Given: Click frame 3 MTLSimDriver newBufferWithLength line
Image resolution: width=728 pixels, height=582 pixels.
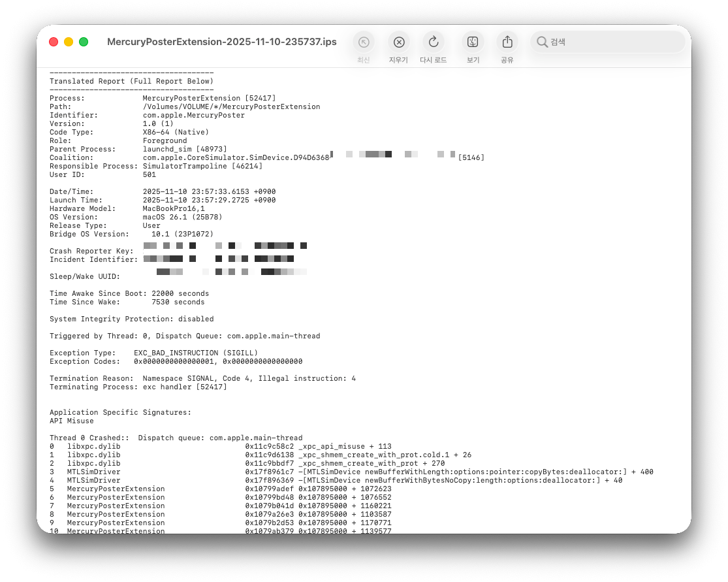Looking at the screenshot, I should 351,472.
